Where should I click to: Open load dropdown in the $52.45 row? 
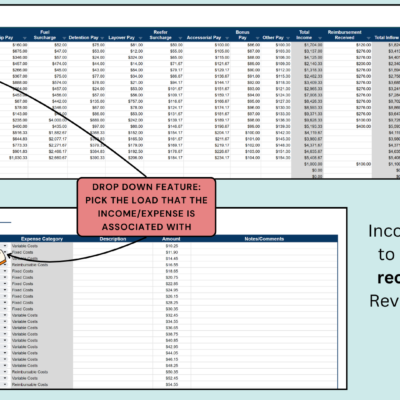tap(5, 378)
